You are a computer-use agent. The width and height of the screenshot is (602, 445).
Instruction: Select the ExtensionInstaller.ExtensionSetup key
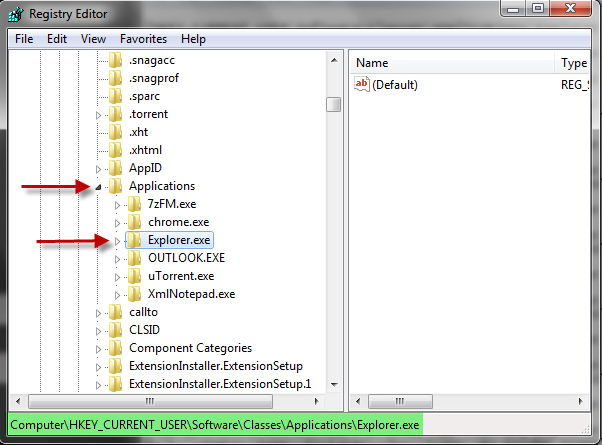pos(215,366)
